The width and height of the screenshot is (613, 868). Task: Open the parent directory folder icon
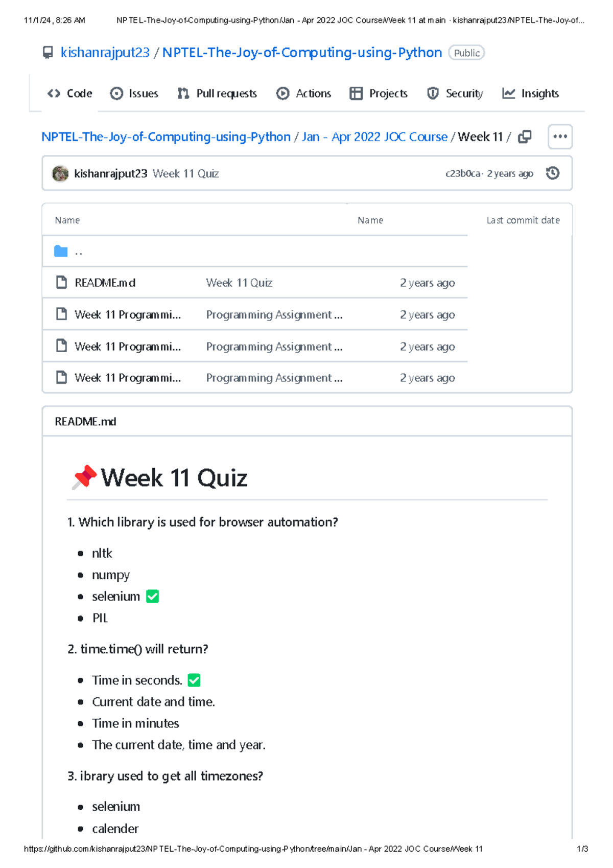[61, 251]
